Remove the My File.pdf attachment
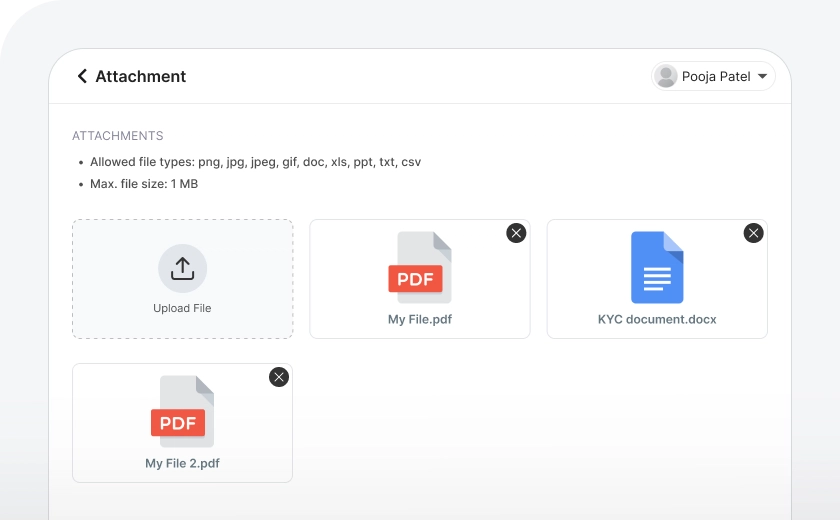The image size is (840, 520). 516,233
